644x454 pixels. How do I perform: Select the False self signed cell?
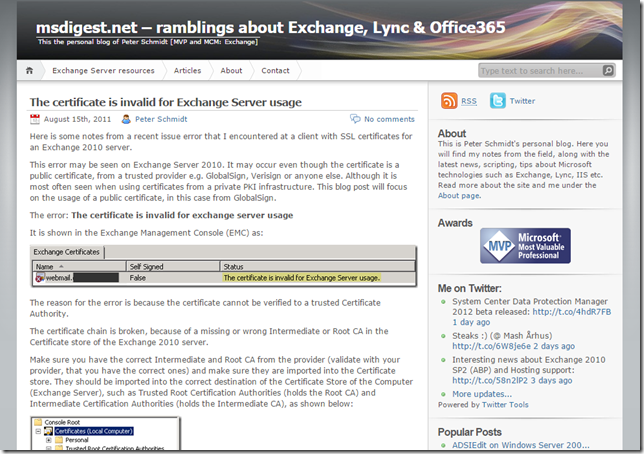(138, 278)
